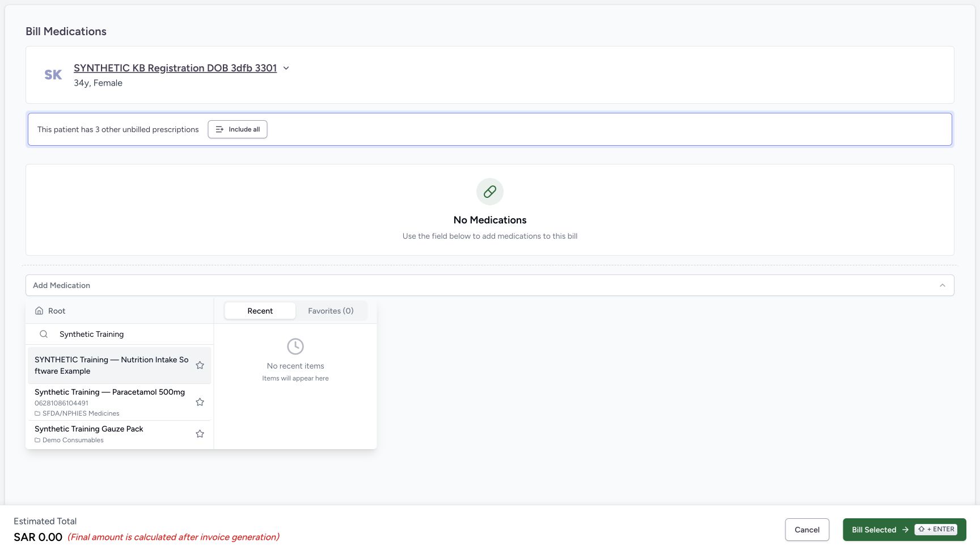The width and height of the screenshot is (980, 554).
Task: Click the Bill Selected button
Action: 905,530
